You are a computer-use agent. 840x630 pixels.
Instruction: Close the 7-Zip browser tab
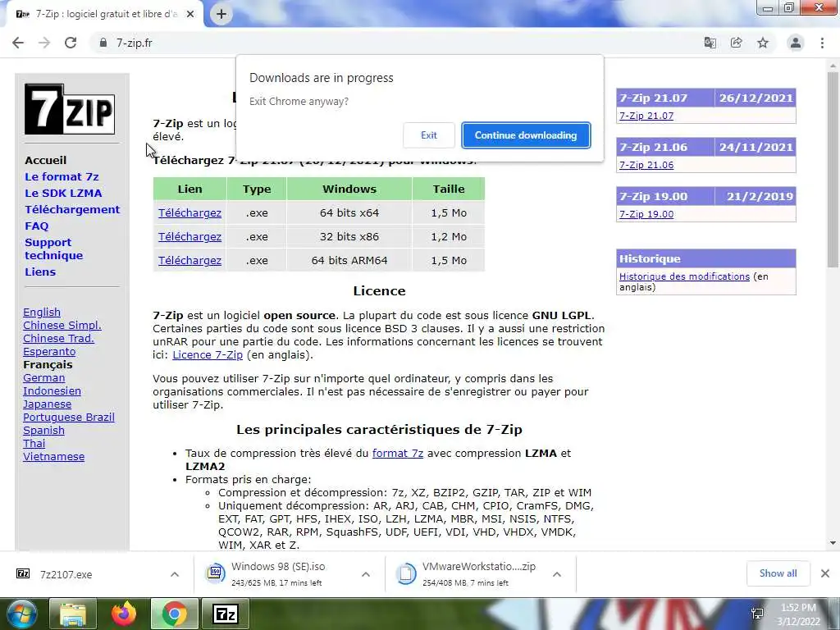pyautogui.click(x=190, y=15)
